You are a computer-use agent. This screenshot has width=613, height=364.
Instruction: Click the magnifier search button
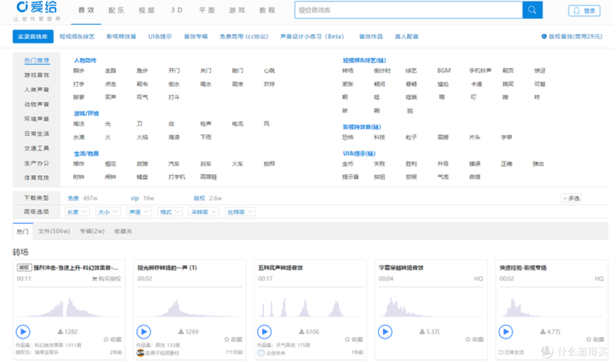[x=532, y=10]
